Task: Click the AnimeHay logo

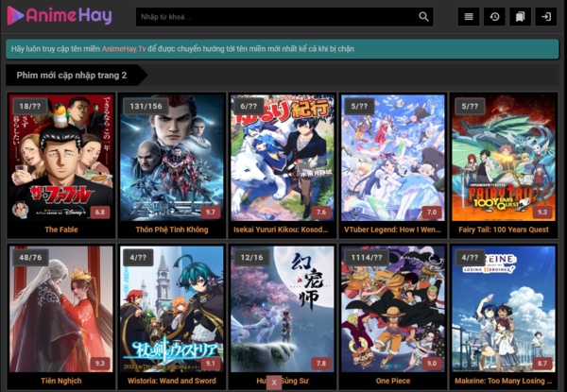Action: 60,16
